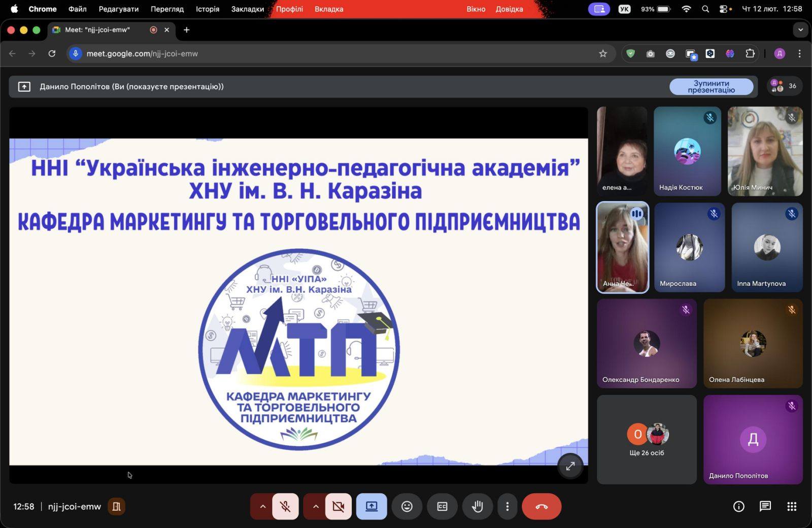Turn on closed captions
Image resolution: width=812 pixels, height=528 pixels.
click(x=442, y=507)
